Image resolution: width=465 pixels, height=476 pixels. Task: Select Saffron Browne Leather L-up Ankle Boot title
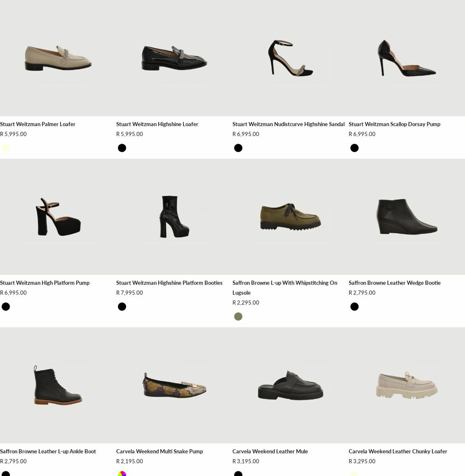[48, 451]
